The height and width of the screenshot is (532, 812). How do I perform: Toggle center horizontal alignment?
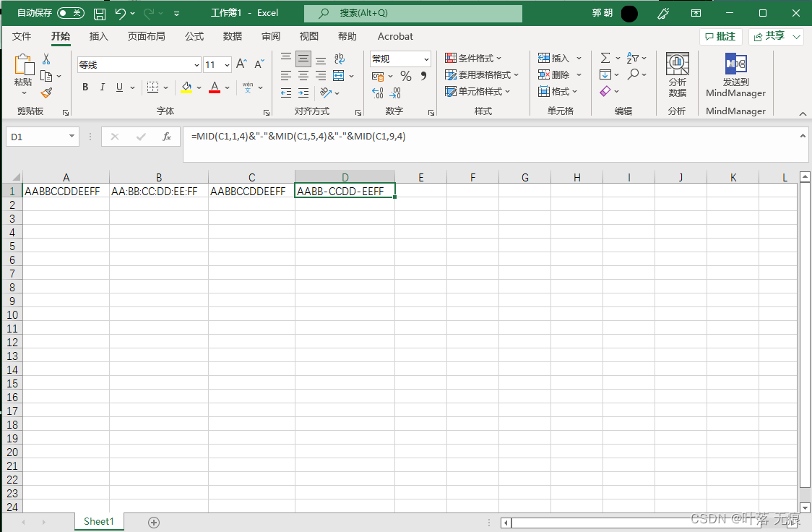303,76
